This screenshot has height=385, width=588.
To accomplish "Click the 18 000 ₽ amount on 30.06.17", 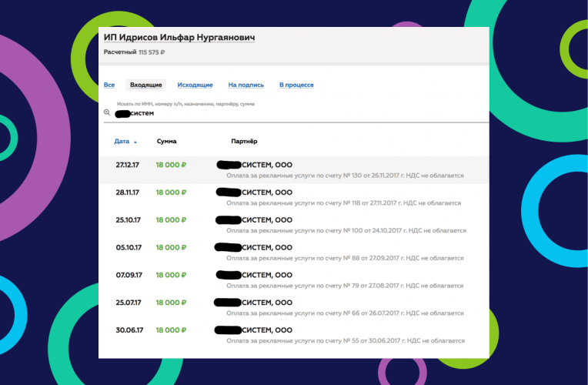I will coord(171,330).
